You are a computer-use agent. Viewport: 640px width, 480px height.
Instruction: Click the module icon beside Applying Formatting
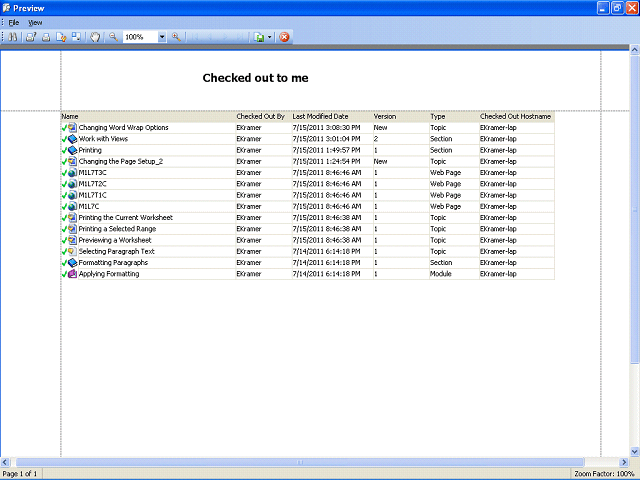tap(72, 274)
